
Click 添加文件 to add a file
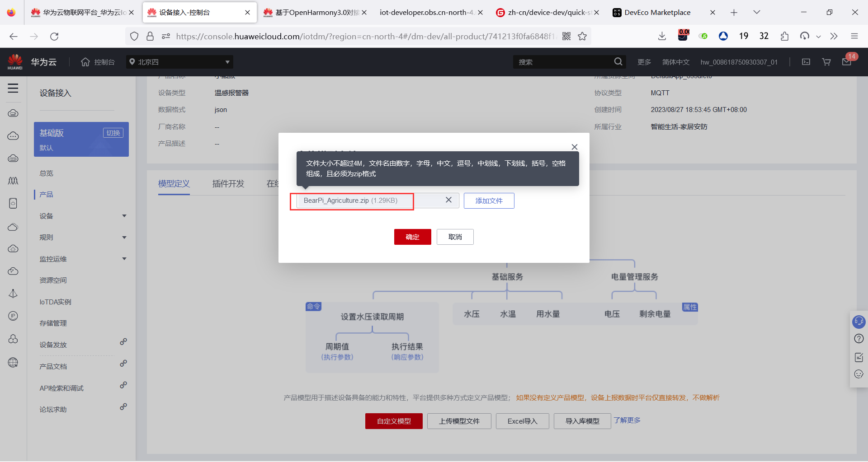pos(489,201)
